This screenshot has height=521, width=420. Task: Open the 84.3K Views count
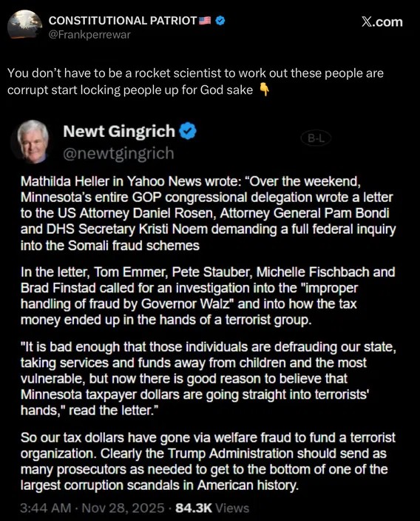(212, 508)
